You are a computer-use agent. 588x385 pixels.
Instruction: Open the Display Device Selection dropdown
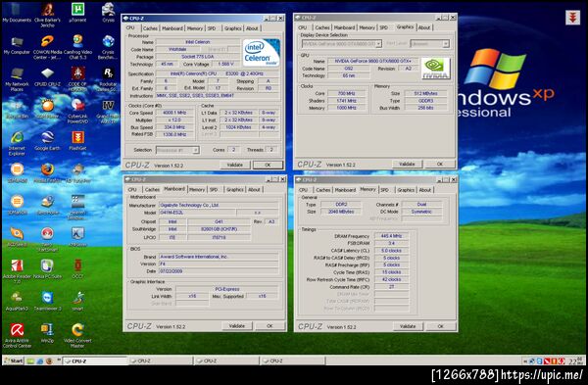point(342,44)
